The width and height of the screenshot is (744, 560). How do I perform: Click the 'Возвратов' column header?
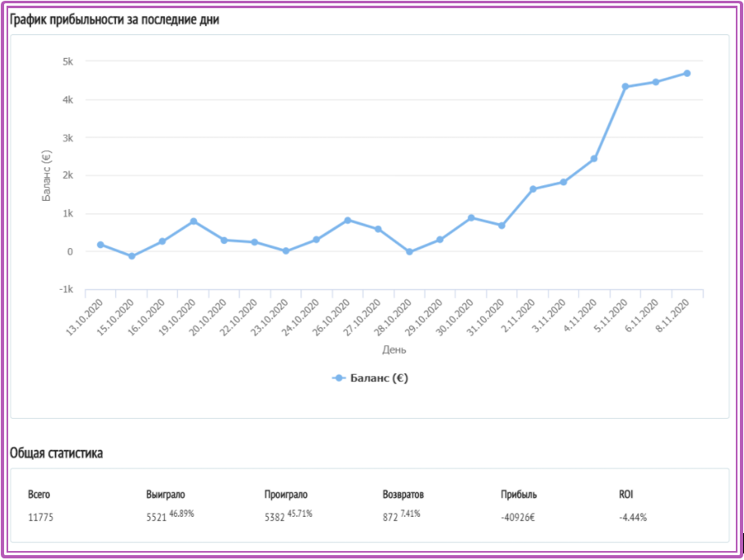click(403, 495)
